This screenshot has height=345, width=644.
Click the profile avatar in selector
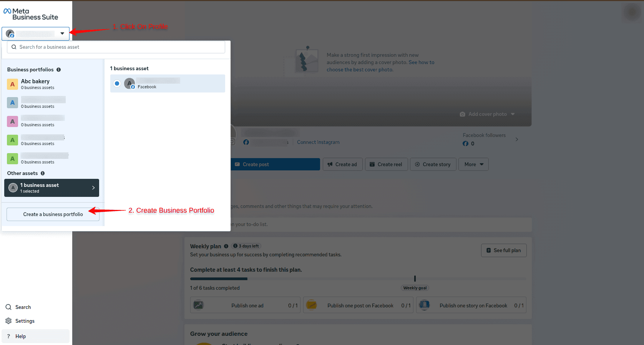click(10, 34)
